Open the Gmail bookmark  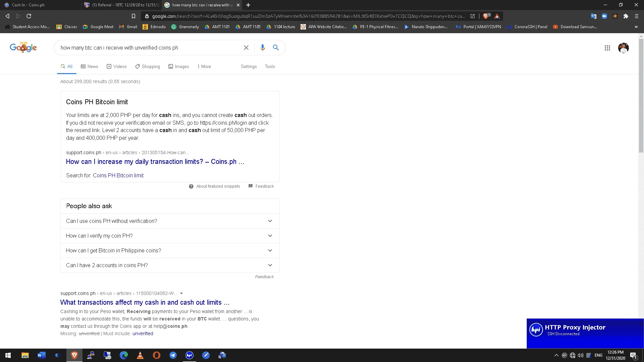pyautogui.click(x=128, y=27)
